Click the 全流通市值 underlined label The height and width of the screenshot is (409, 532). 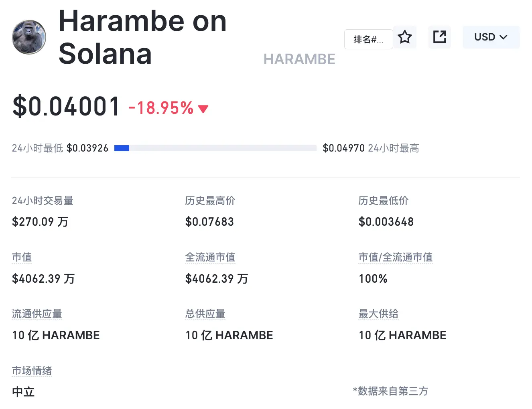[x=210, y=257]
